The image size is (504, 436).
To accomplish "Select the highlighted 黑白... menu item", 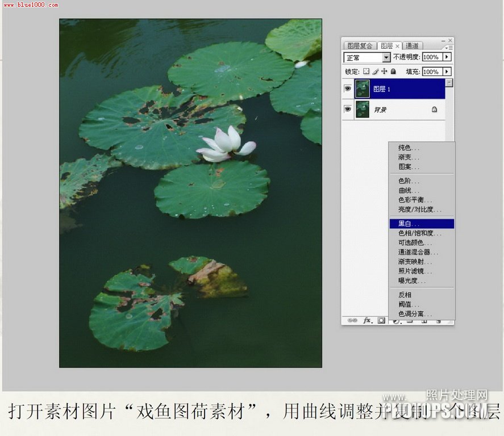I will coord(422,224).
